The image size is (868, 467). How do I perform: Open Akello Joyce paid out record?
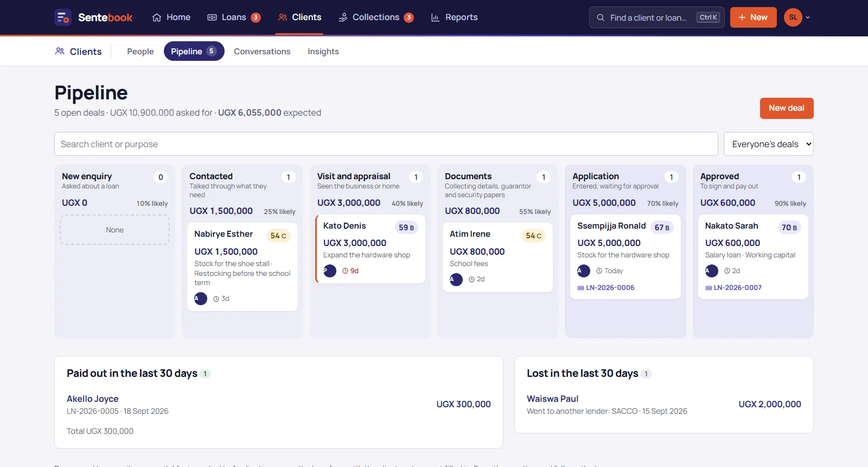[x=93, y=399]
